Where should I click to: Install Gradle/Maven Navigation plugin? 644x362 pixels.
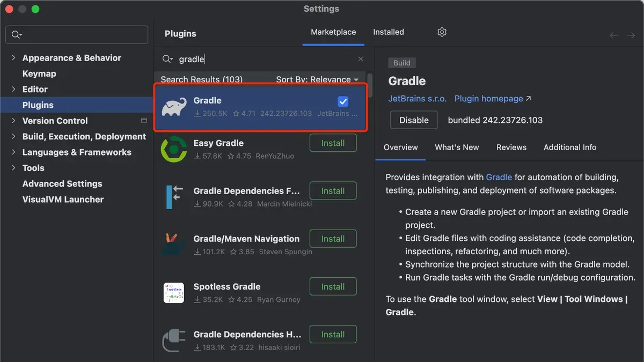click(x=333, y=239)
